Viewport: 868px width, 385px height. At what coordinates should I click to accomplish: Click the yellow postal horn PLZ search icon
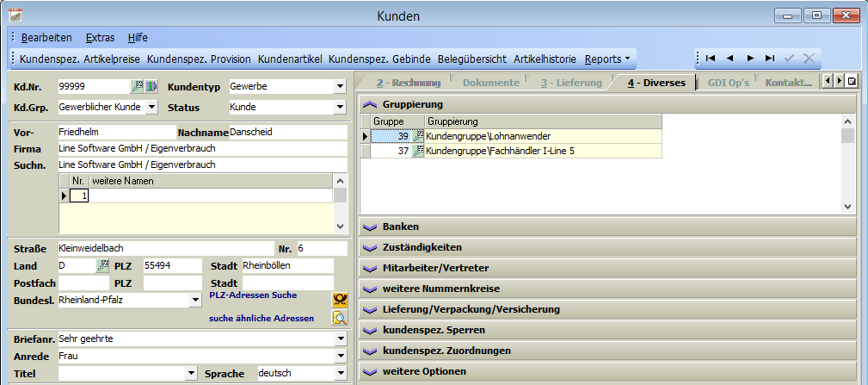(x=339, y=301)
